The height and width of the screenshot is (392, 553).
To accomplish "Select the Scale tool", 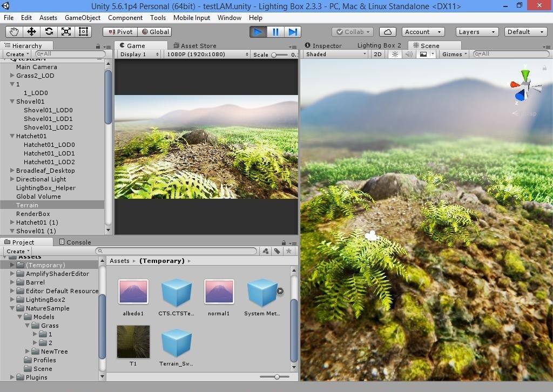I will (66, 32).
